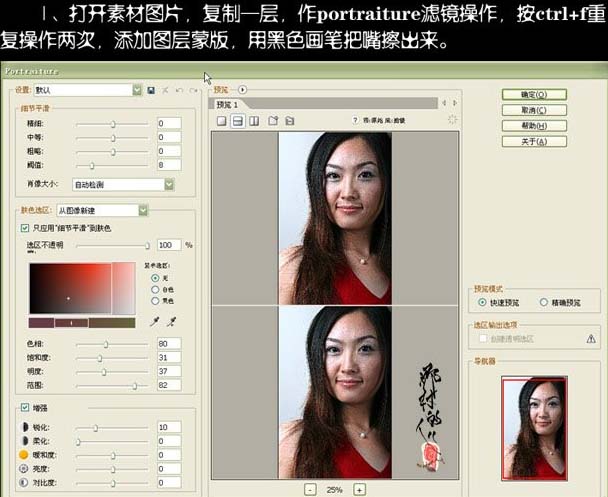
Task: Click the 取消(C) button
Action: point(534,110)
